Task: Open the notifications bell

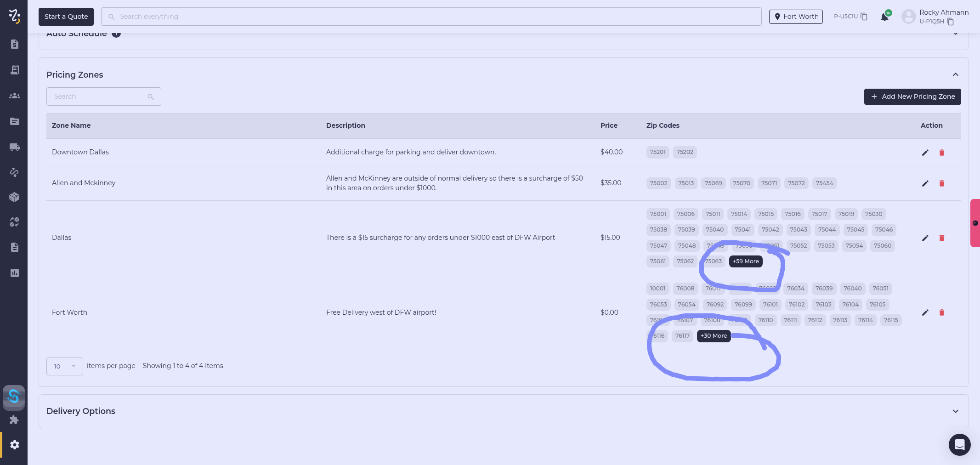Action: (x=884, y=17)
